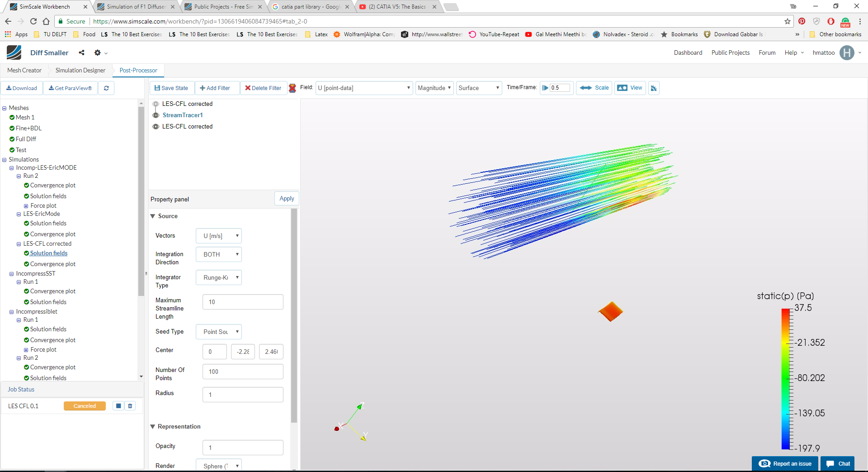Go to the browser home page

pos(46,21)
